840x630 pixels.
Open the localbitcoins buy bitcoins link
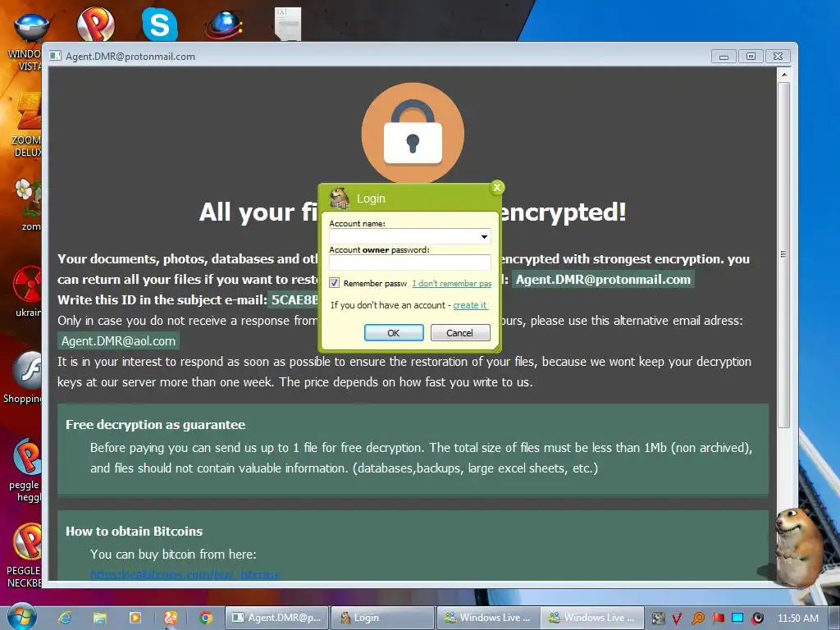click(185, 575)
